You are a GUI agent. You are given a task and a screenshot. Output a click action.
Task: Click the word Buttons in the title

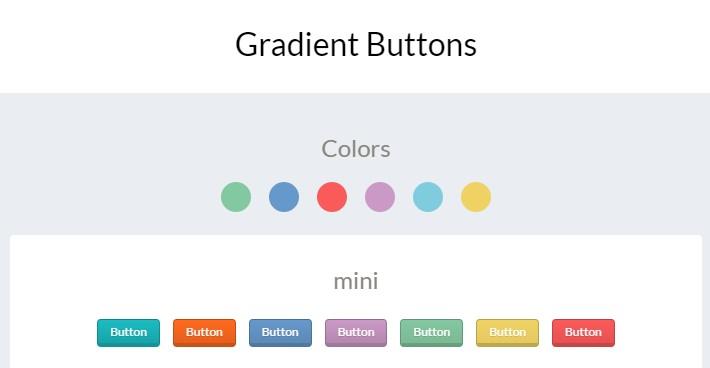click(422, 45)
